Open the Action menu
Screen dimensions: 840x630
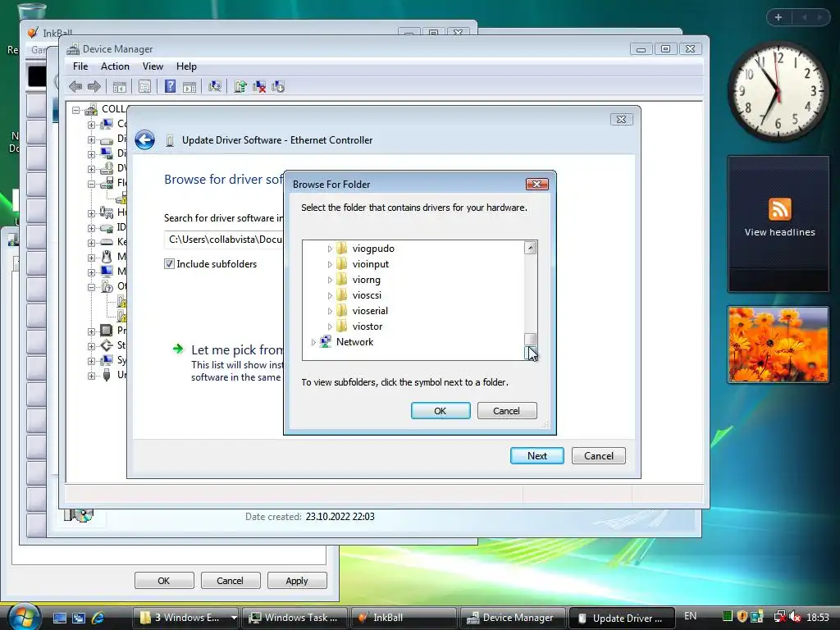point(115,66)
